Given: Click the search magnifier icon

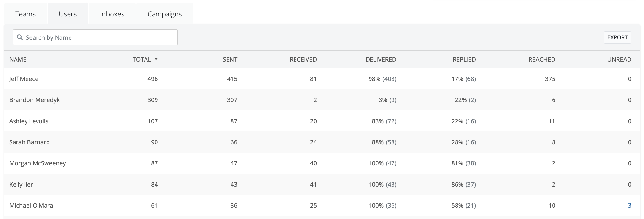Looking at the screenshot, I should [20, 37].
